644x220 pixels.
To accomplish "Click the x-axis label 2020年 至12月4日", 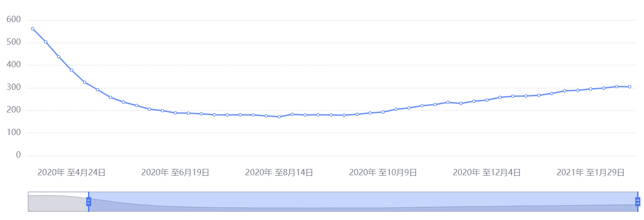I will 486,172.
